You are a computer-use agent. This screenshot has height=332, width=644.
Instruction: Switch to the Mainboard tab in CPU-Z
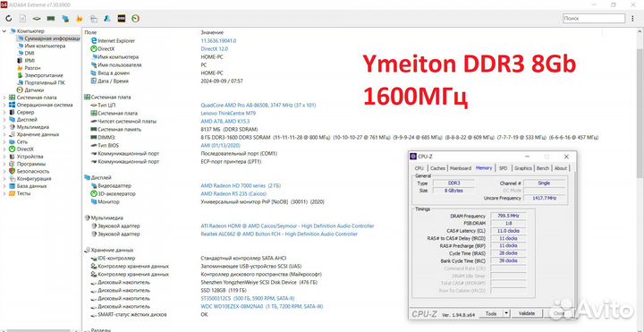(461, 168)
